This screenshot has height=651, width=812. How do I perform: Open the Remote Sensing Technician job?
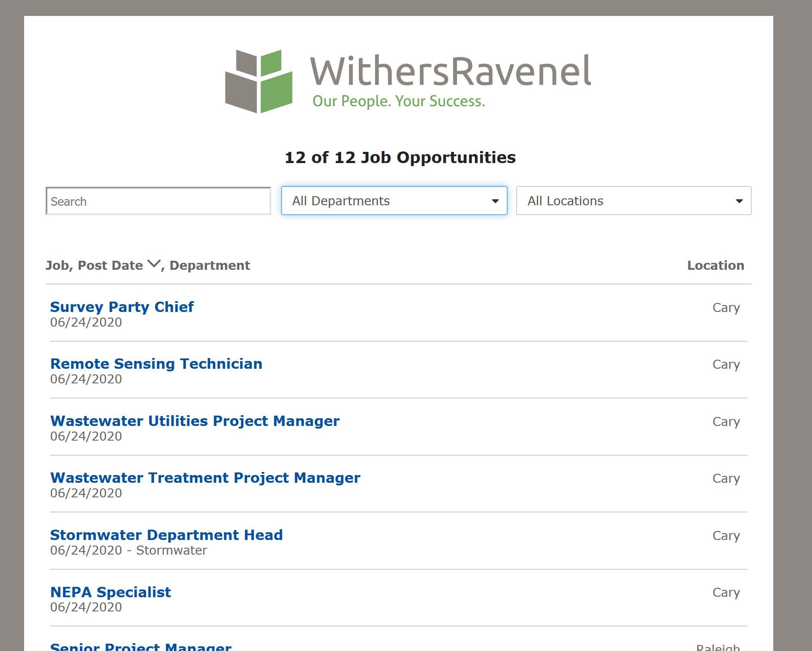[x=156, y=364]
